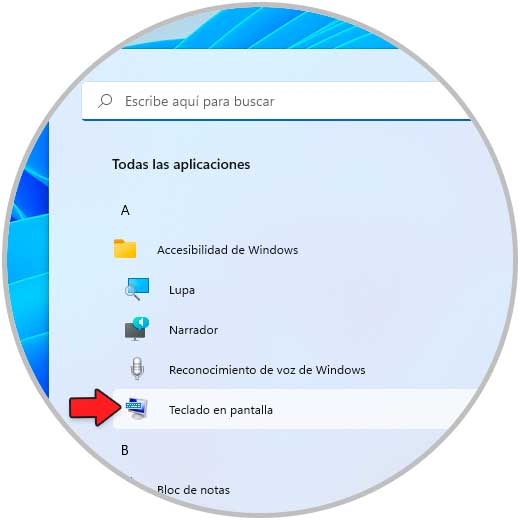The width and height of the screenshot is (520, 520).
Task: Focus the 'Escribe aquí para buscar' field
Action: coord(277,101)
